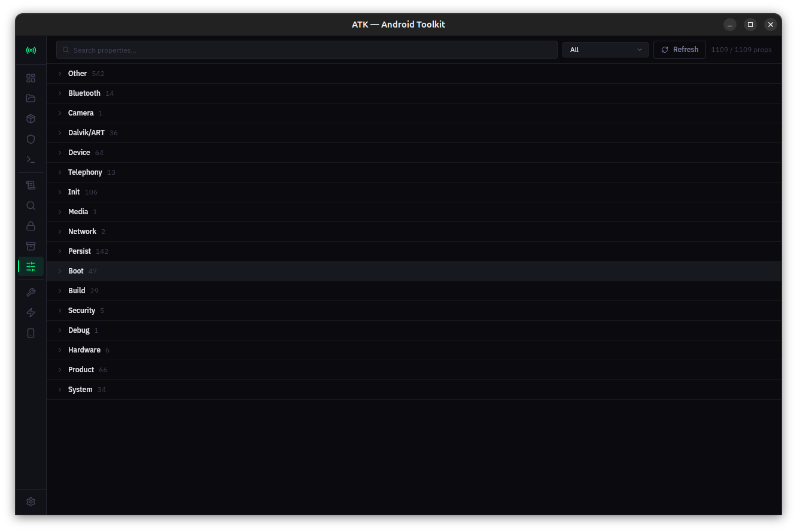Open the wrench tools icon in sidebar
The width and height of the screenshot is (797, 532).
31,293
